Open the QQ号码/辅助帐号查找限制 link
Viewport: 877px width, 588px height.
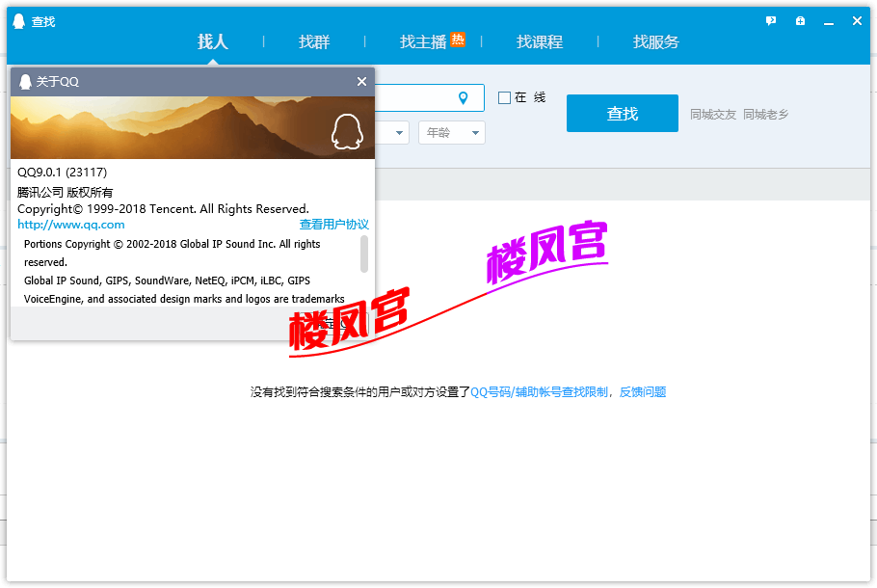pyautogui.click(x=539, y=392)
